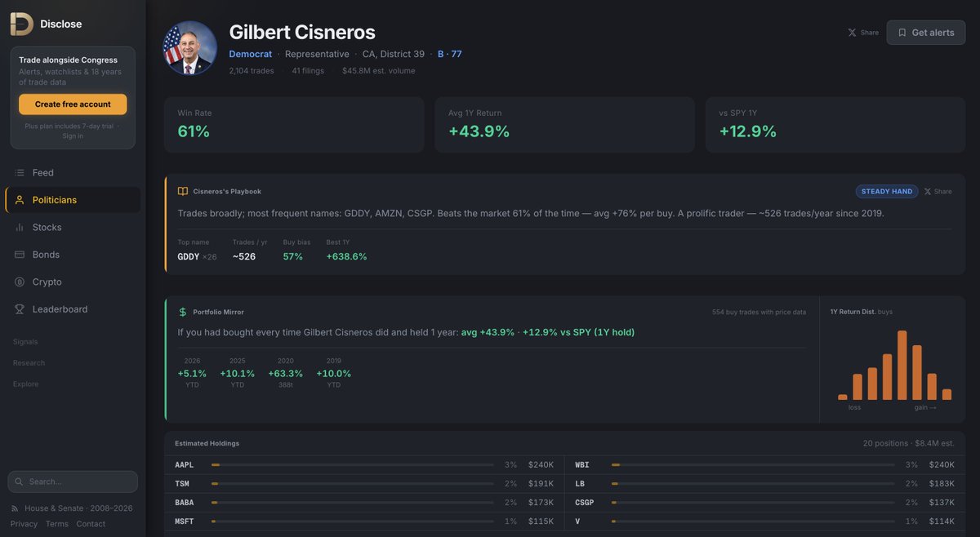
Task: Click the bookmark icon in Get alerts
Action: click(x=902, y=33)
